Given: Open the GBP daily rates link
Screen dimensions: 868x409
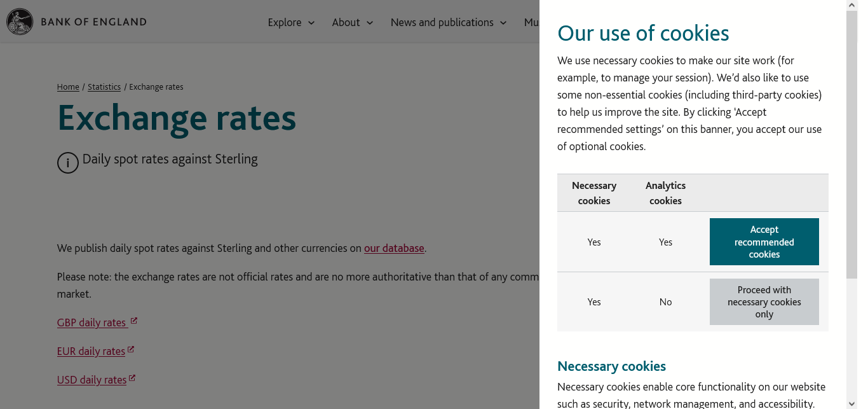Looking at the screenshot, I should pos(92,322).
